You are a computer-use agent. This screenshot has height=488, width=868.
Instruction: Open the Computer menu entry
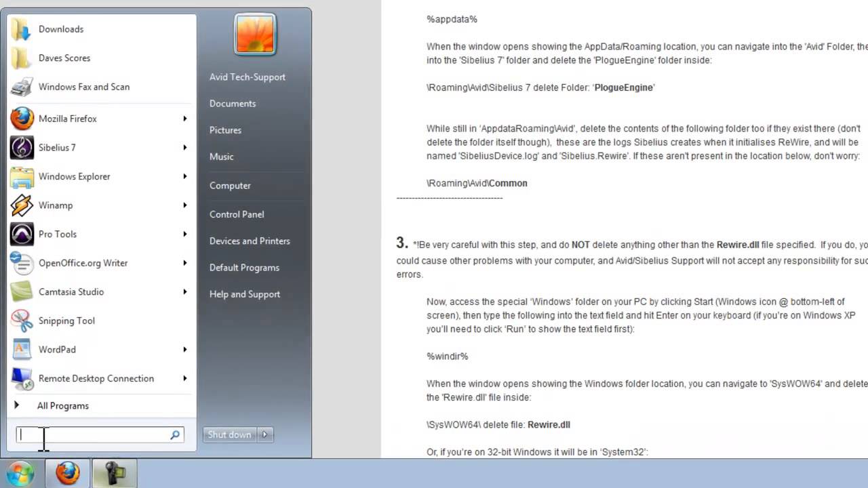pos(230,185)
